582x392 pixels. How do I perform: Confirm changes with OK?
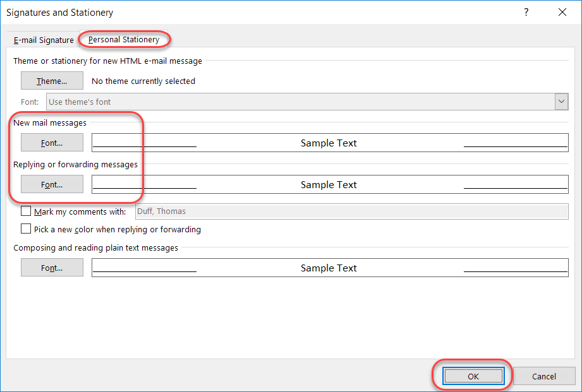pos(472,376)
